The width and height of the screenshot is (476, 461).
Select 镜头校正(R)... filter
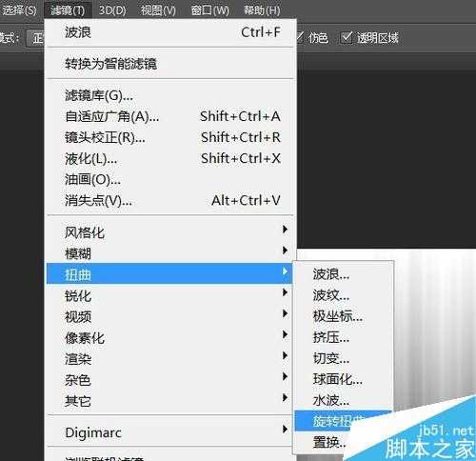tap(169, 137)
